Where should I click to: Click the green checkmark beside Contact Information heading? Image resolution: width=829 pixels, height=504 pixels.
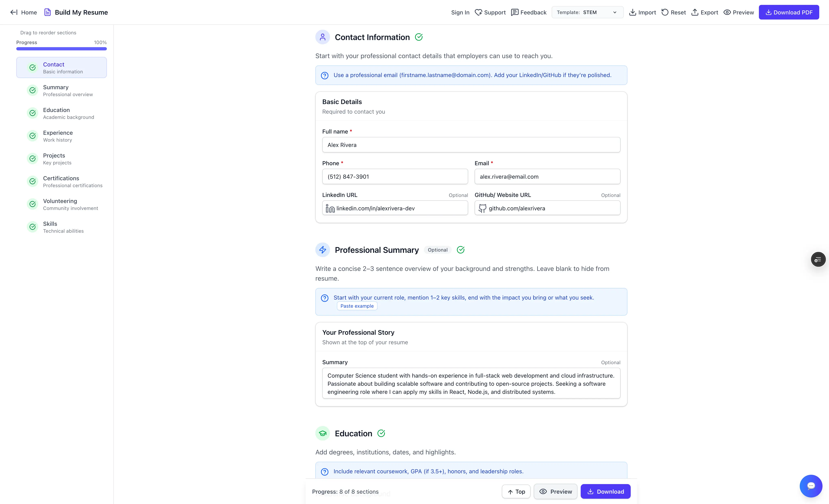point(419,37)
